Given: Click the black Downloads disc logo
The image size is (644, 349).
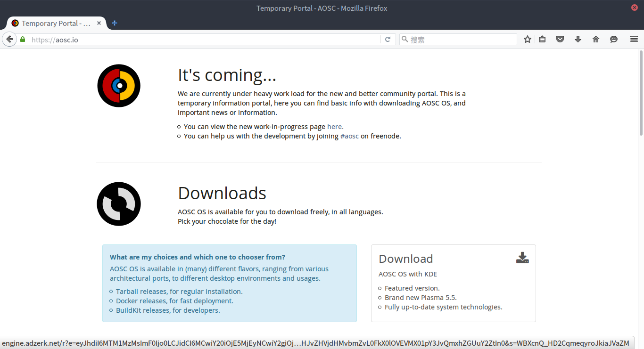Looking at the screenshot, I should tap(119, 204).
